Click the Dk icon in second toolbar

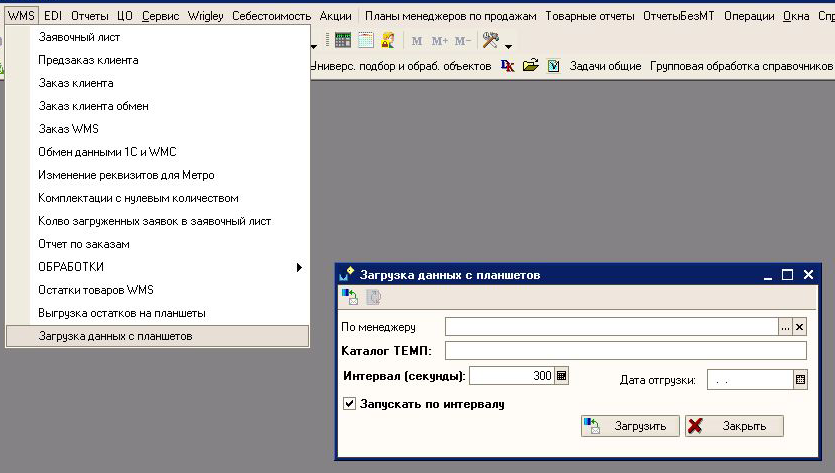coord(508,66)
